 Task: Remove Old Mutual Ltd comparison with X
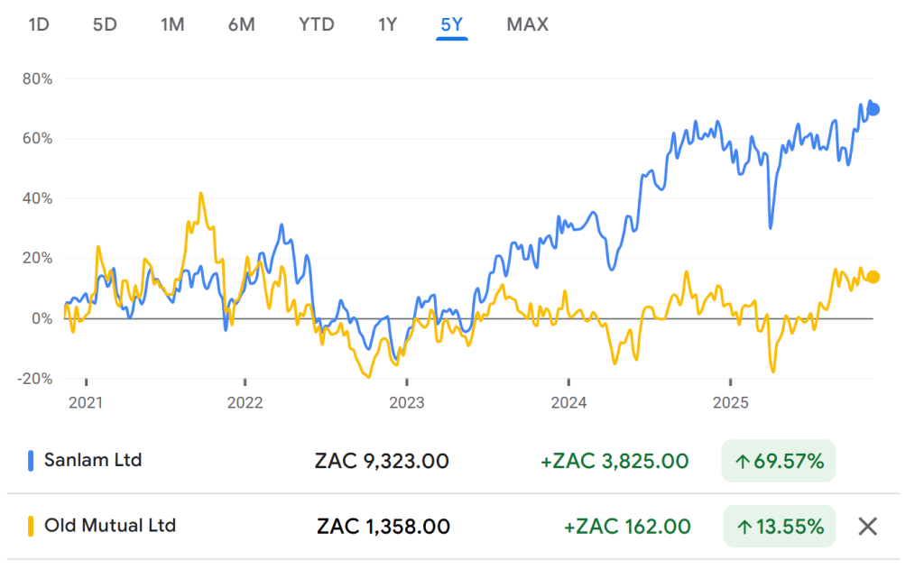[867, 527]
